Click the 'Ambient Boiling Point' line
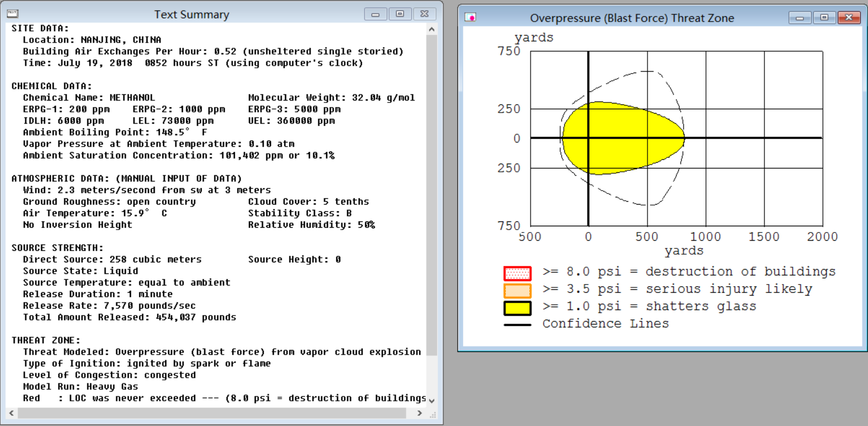The image size is (868, 426). (x=115, y=132)
